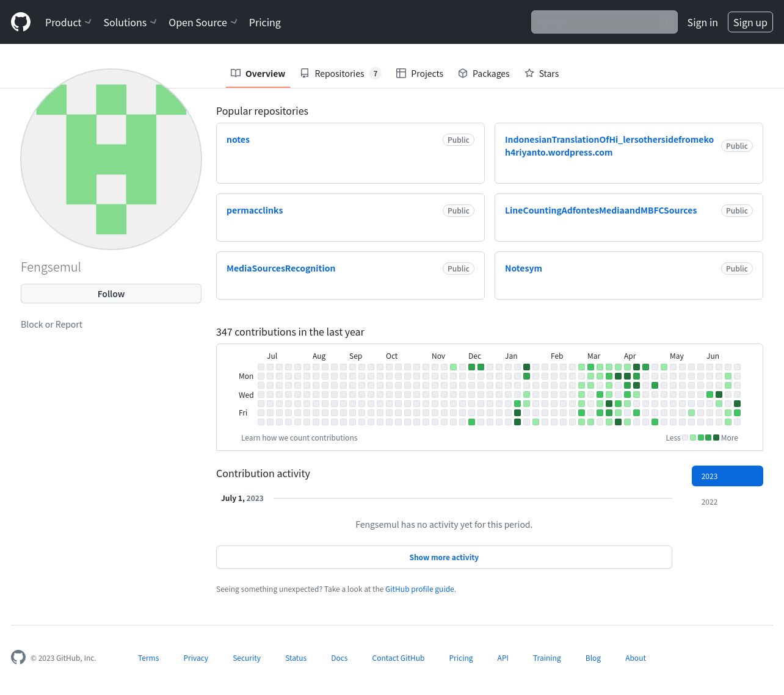Image resolution: width=784 pixels, height=695 pixels.
Task: Click the darkest legend swatch next to More
Action: pyautogui.click(x=717, y=438)
